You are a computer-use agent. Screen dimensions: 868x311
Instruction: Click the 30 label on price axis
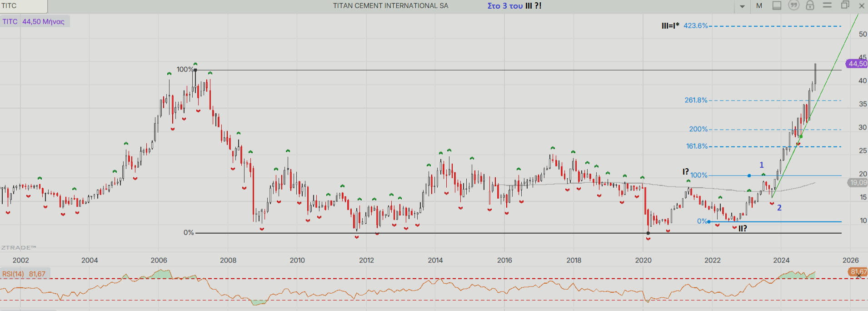[x=863, y=127]
